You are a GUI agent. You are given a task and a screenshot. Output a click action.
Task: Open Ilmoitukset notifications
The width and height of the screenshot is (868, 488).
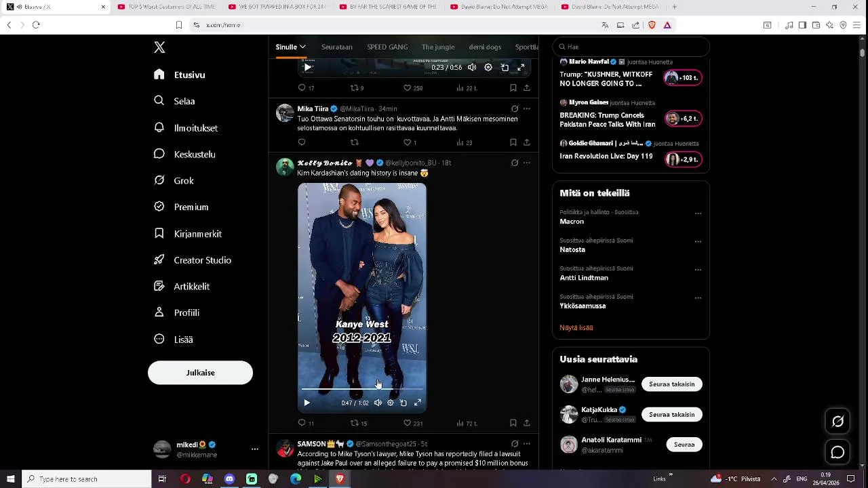coord(186,127)
